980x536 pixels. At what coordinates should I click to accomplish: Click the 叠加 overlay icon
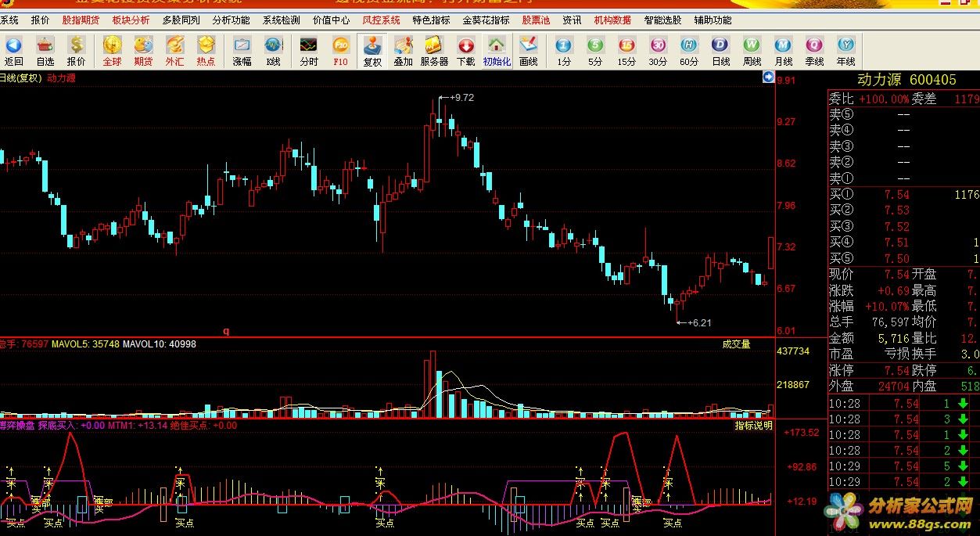[403, 51]
